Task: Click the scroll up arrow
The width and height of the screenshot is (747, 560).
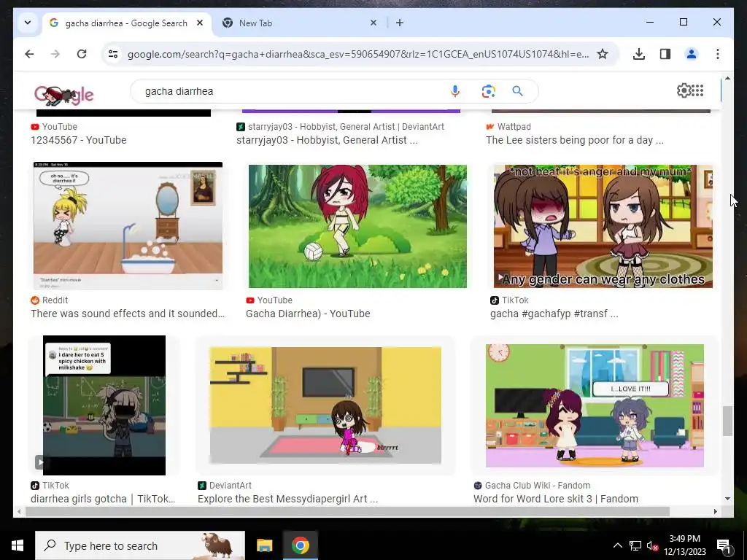Action: pos(727,77)
